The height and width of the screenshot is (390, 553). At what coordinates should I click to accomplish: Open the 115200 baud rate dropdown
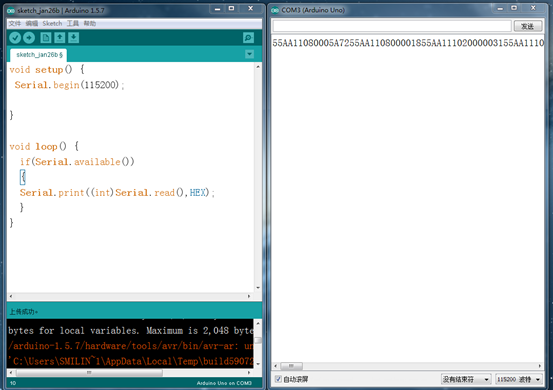tap(518, 379)
